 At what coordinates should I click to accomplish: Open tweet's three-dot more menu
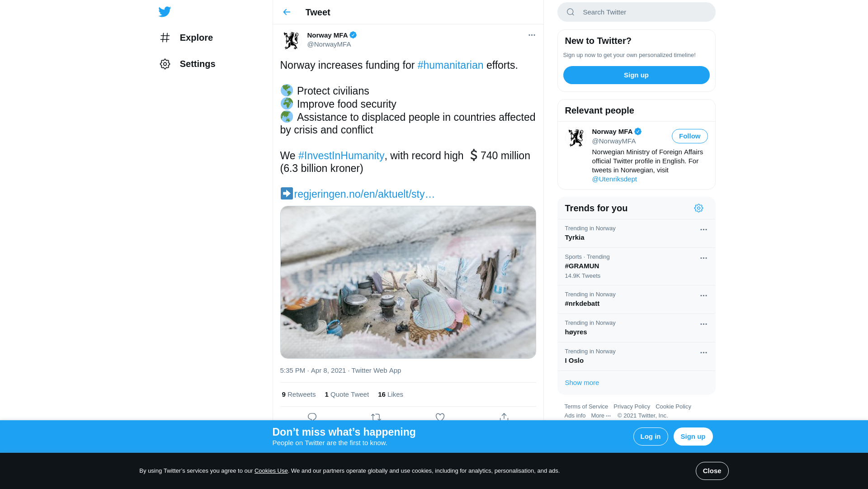pos(532,35)
